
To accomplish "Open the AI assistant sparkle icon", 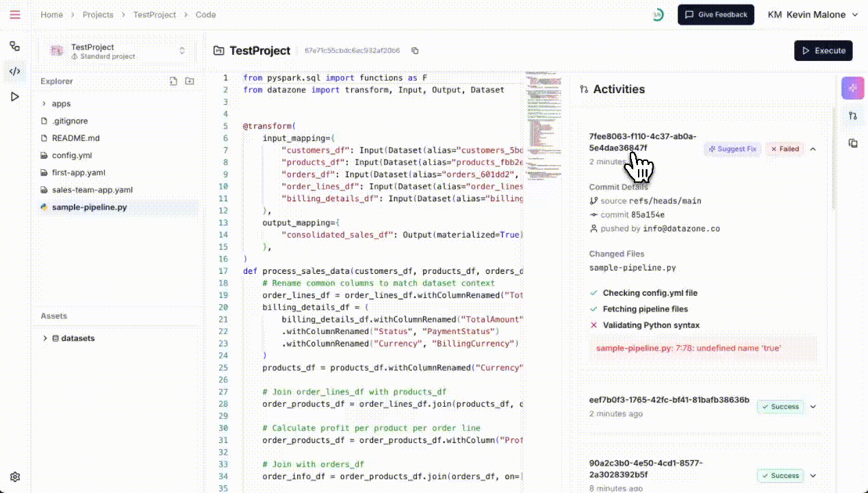I will pyautogui.click(x=852, y=88).
